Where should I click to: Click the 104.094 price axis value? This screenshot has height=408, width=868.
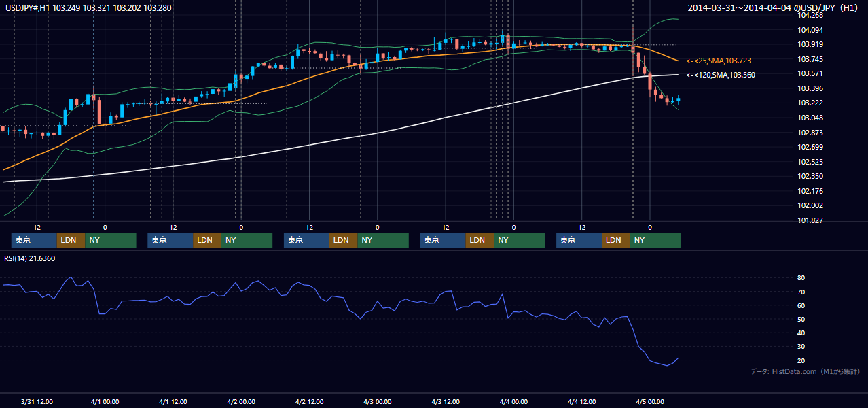coord(810,30)
